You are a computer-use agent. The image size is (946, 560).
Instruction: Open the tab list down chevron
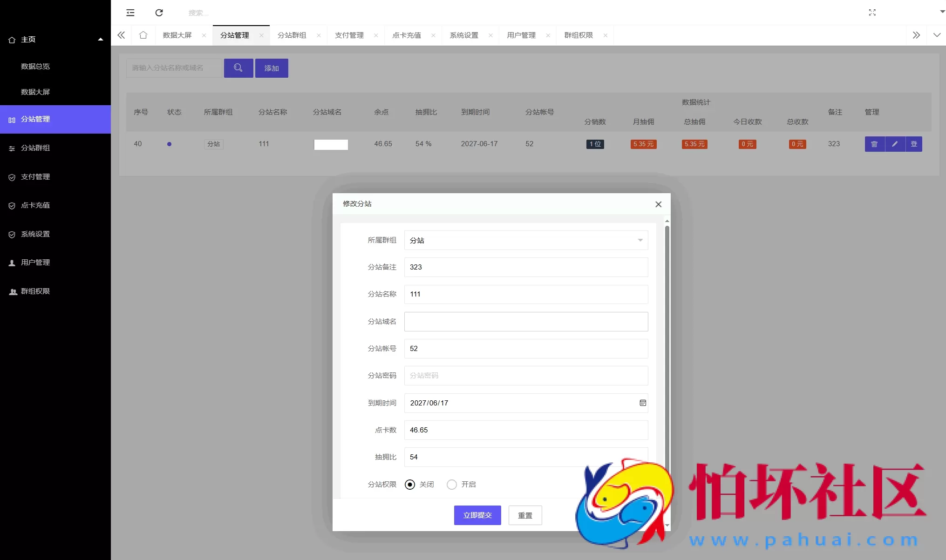[x=937, y=35]
